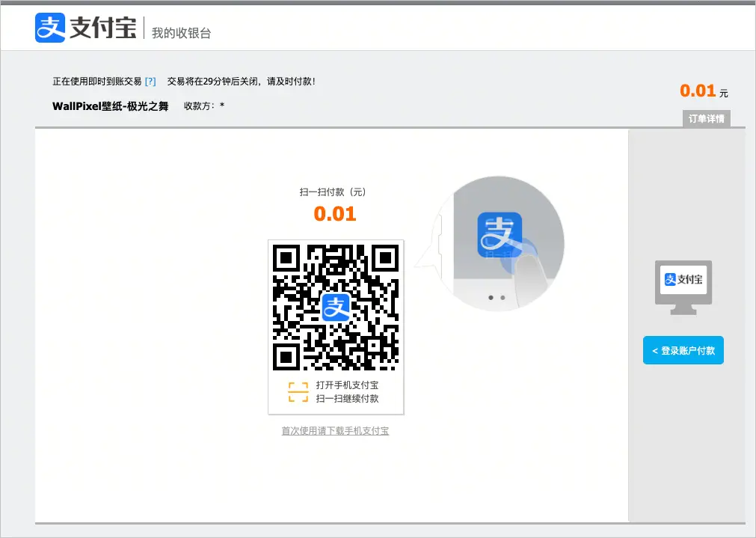Screen dimensions: 756x538
Task: Click the orange scan frame icon
Action: tap(298, 392)
